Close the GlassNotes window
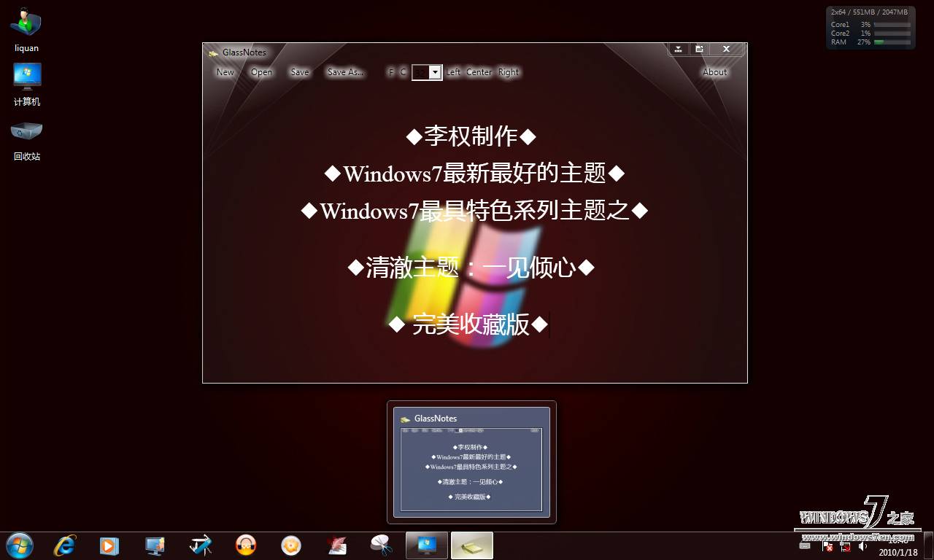Image resolution: width=934 pixels, height=560 pixels. (727, 49)
